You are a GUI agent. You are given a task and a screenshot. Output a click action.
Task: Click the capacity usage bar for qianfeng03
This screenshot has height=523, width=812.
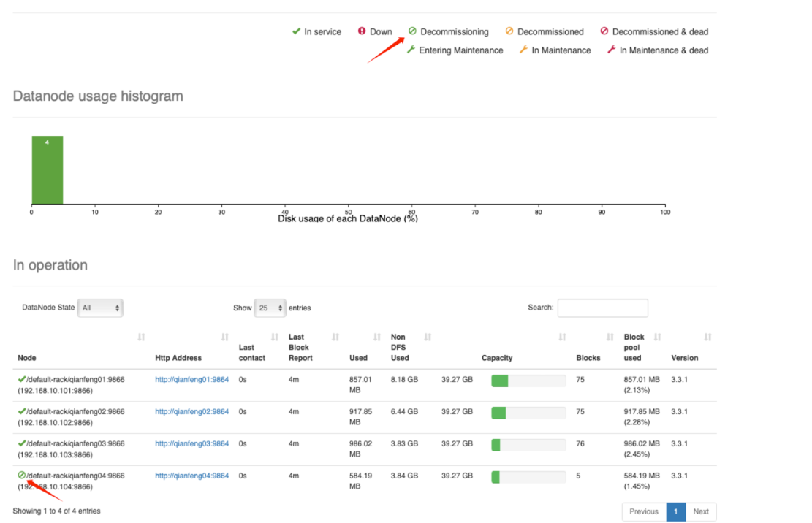coord(528,444)
